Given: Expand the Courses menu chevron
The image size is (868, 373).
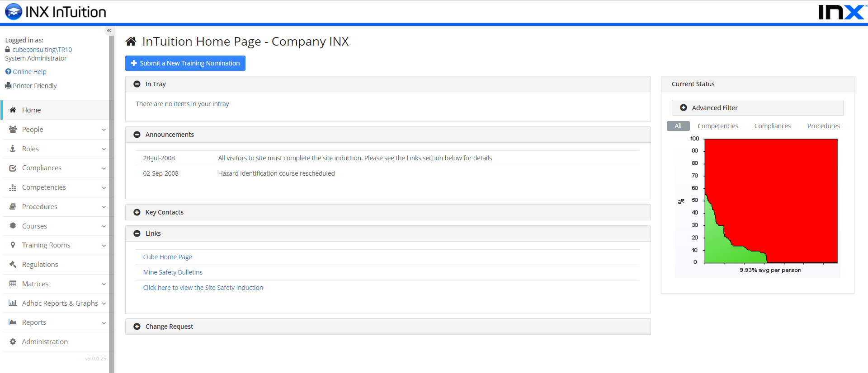Looking at the screenshot, I should click(x=104, y=226).
